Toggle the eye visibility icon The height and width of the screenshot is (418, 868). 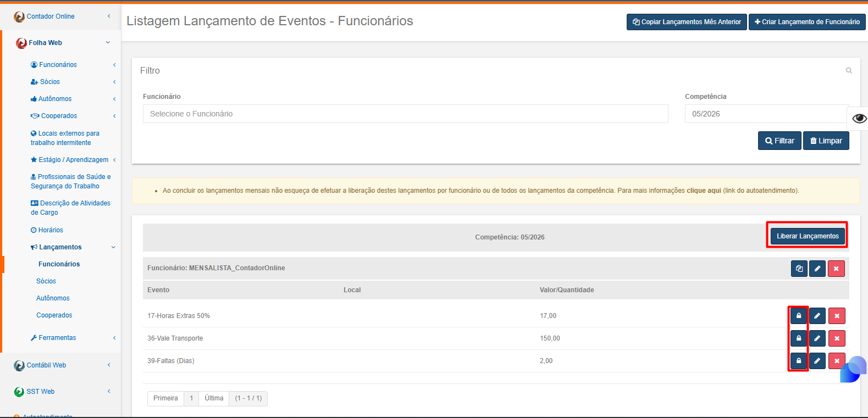859,119
